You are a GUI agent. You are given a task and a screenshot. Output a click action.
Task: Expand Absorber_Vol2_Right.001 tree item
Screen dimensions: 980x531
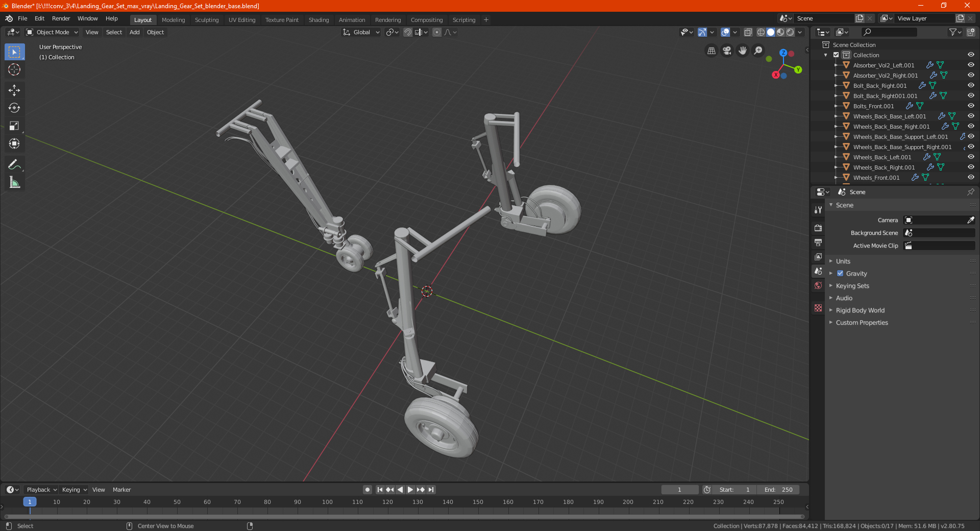click(836, 75)
